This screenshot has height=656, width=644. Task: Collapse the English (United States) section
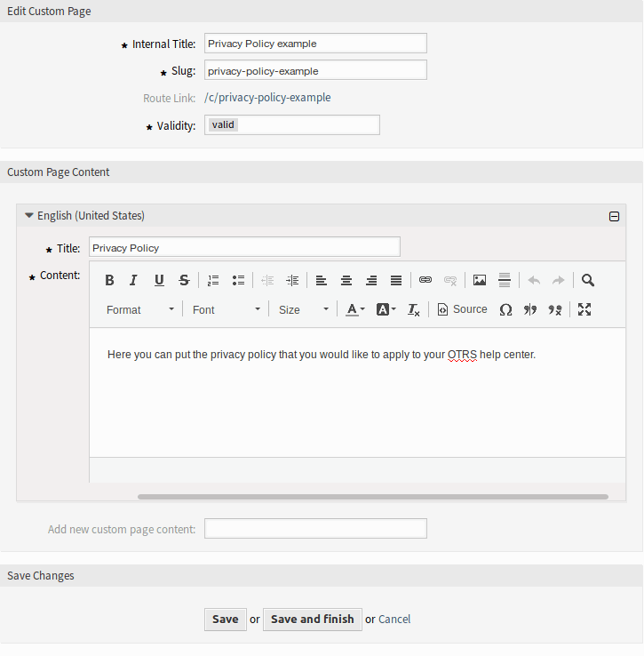613,216
